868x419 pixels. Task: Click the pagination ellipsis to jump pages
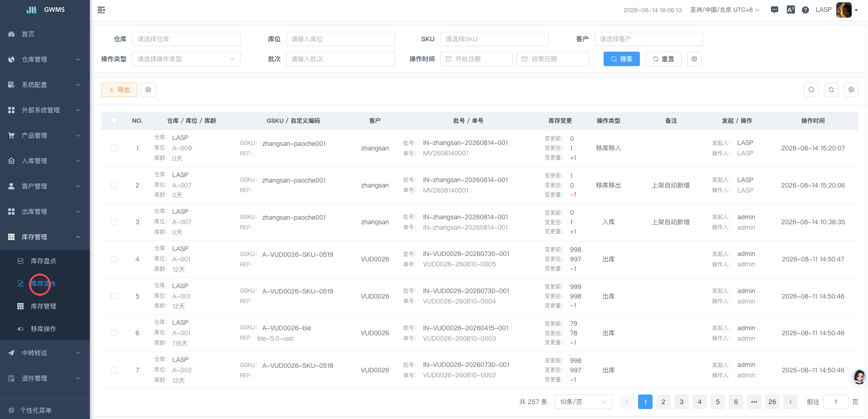(754, 402)
